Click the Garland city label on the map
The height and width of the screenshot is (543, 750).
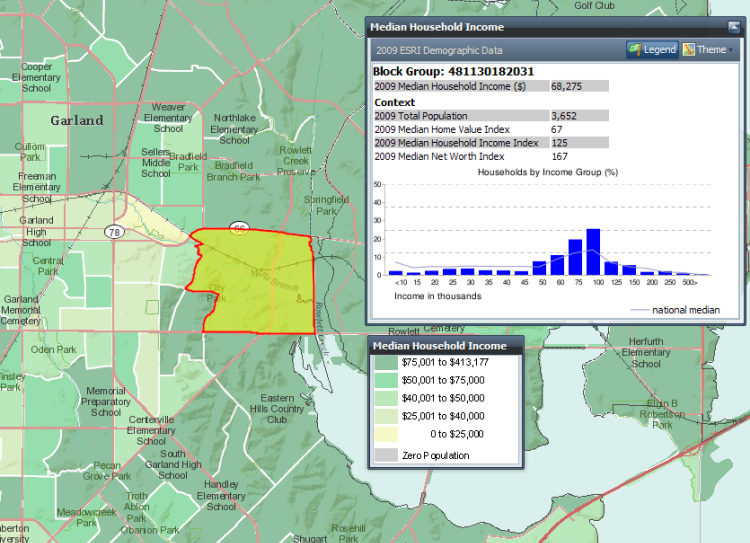[x=77, y=120]
